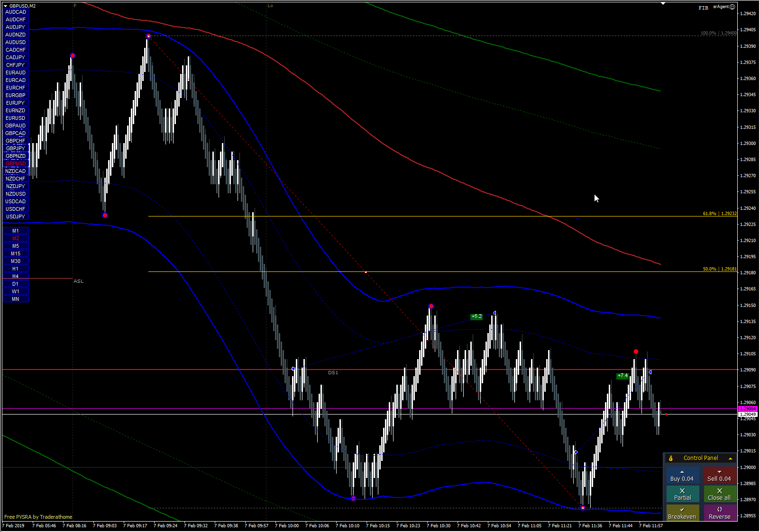Screen dimensions: 760x532
Task: Choose the GBPNZD symbol
Action: (16, 156)
